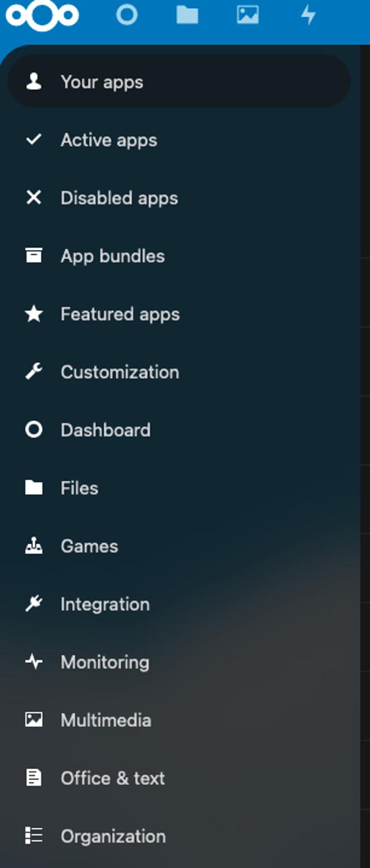Open Files app via top folder icon
Viewport: 370px width, 868px height.
tap(187, 16)
